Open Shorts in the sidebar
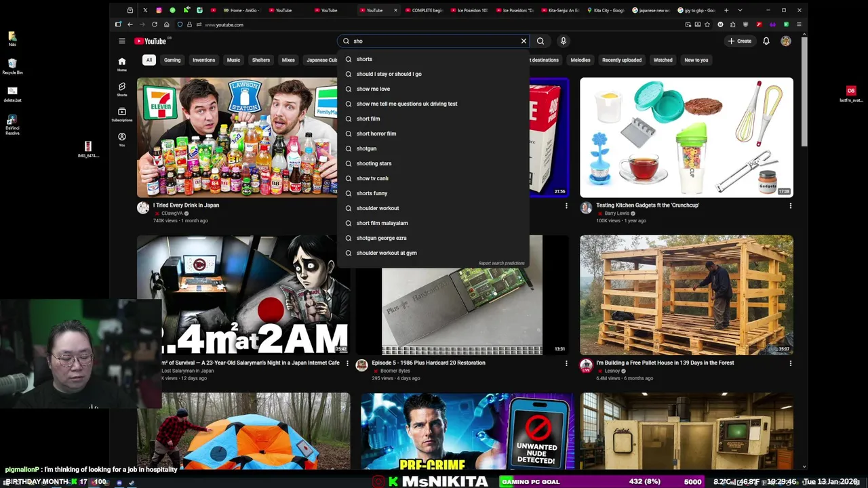Screen dimensions: 868x488 pyautogui.click(x=122, y=89)
